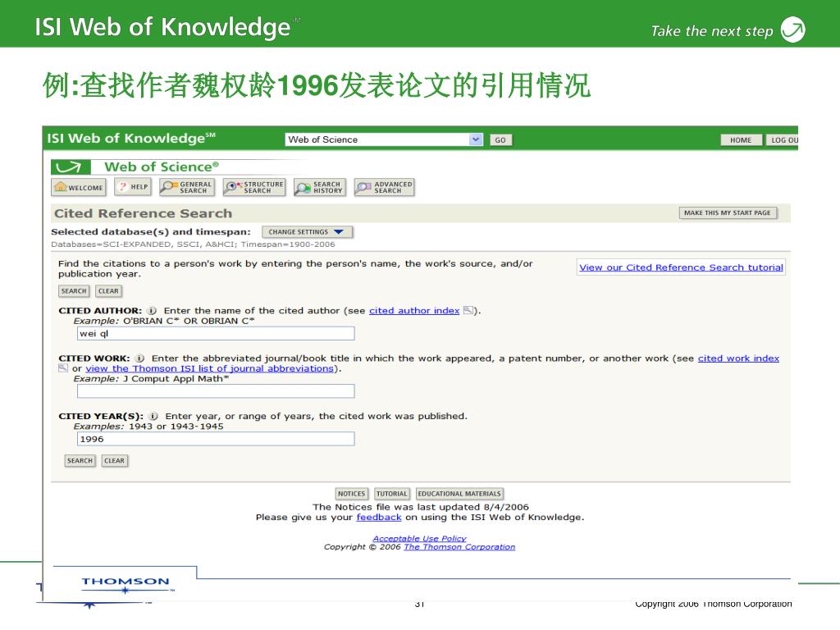Click the Take the next step arrow icon
The width and height of the screenshot is (840, 630).
793,30
